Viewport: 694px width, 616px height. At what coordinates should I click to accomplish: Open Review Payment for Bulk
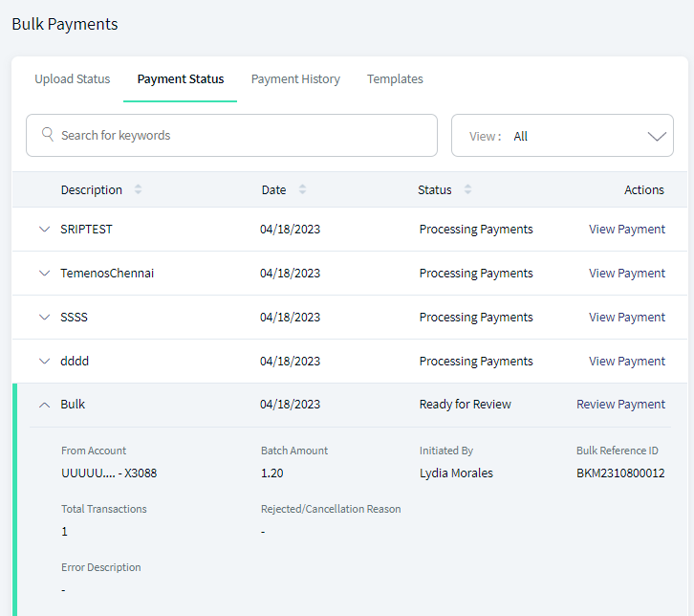[620, 405]
